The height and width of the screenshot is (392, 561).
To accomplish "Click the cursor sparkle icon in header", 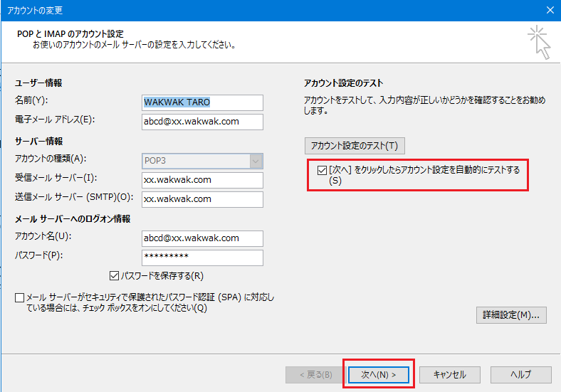I will point(539,42).
